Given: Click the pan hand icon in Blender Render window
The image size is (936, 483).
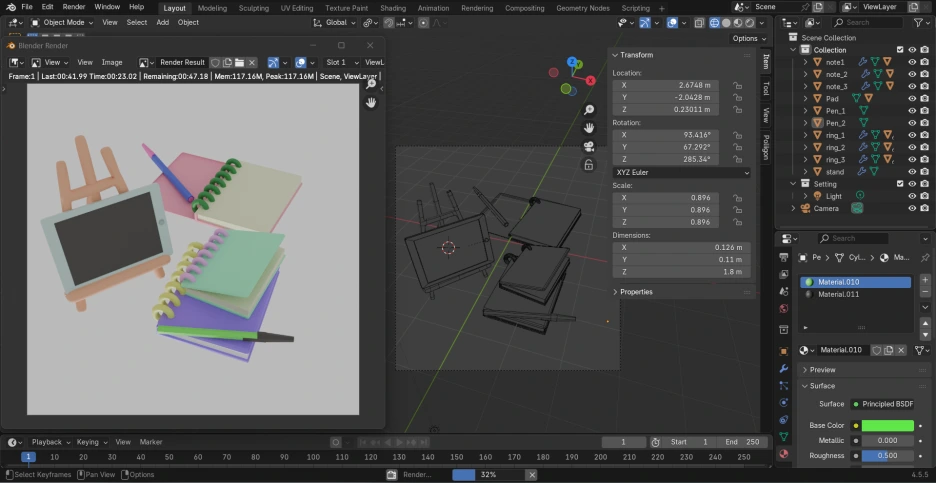Looking at the screenshot, I should pyautogui.click(x=371, y=102).
